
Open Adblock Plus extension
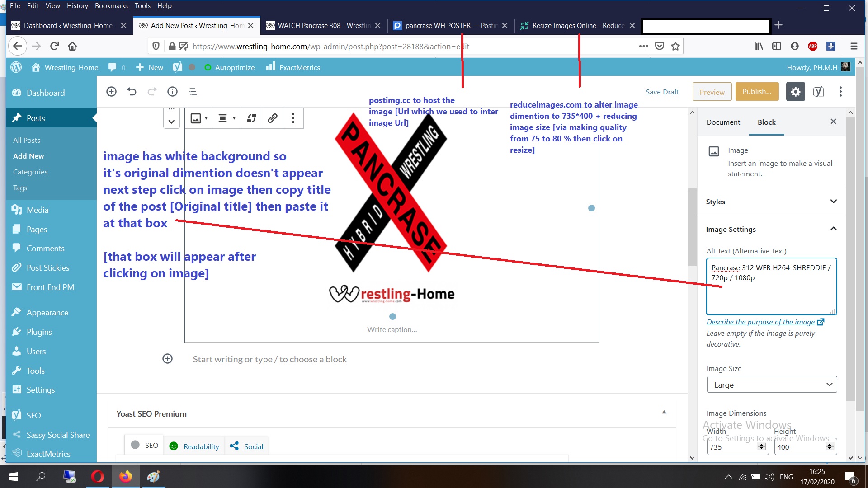(813, 46)
